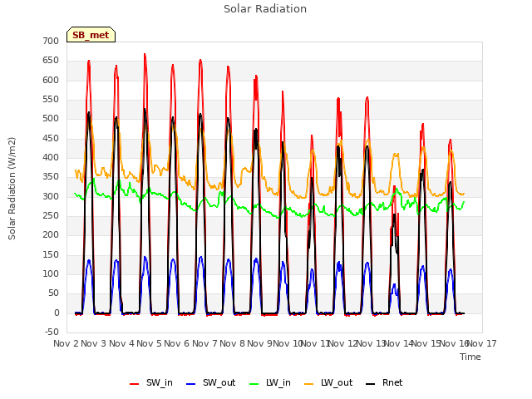
Task: Click the Solar Radiation (W/m2) y-axis label
Action: (12, 189)
